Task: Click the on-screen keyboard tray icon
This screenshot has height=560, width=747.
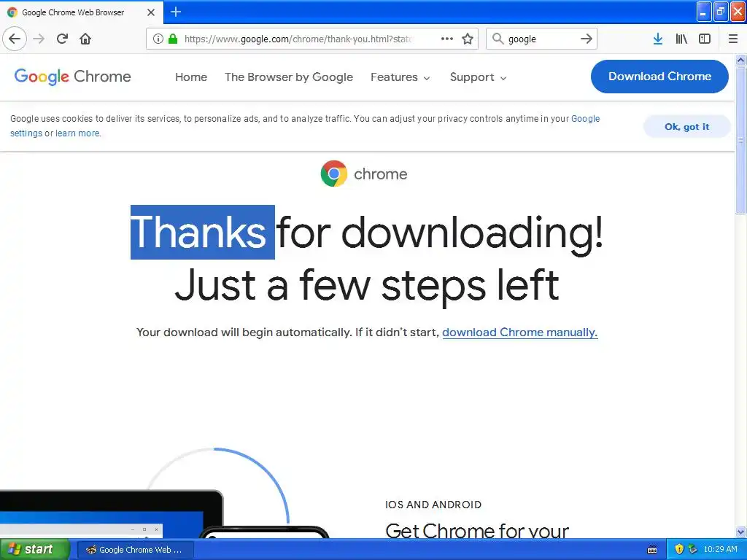Action: pyautogui.click(x=652, y=550)
